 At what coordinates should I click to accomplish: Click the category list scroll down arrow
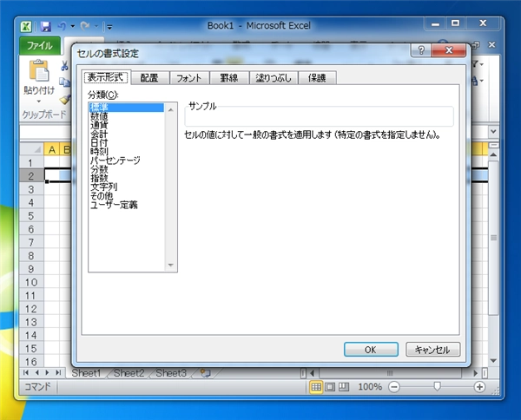point(171,265)
